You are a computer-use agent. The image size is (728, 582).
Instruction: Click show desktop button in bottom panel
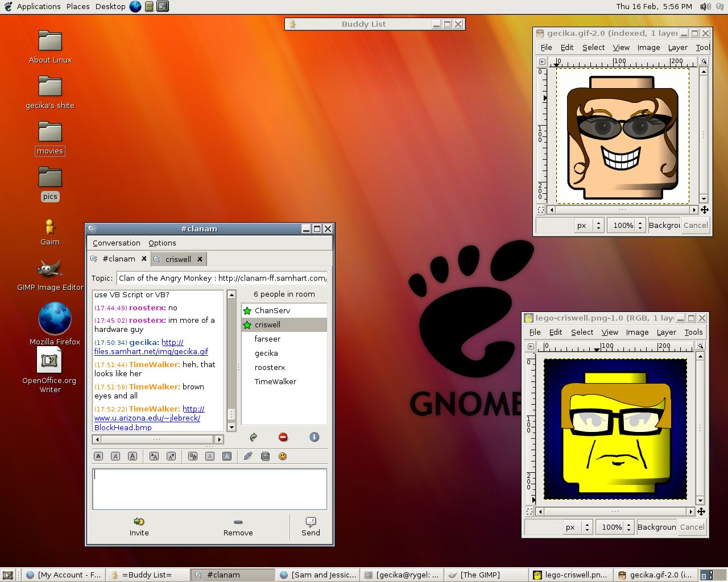(x=8, y=575)
